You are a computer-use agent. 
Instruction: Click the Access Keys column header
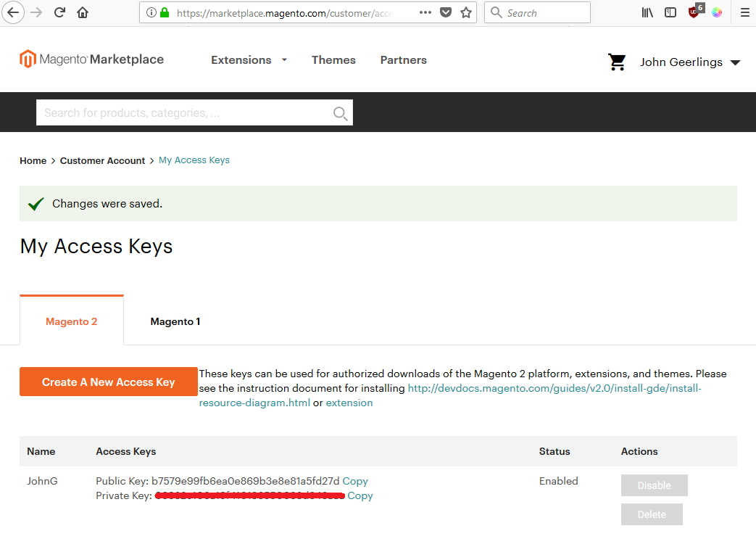tap(126, 452)
